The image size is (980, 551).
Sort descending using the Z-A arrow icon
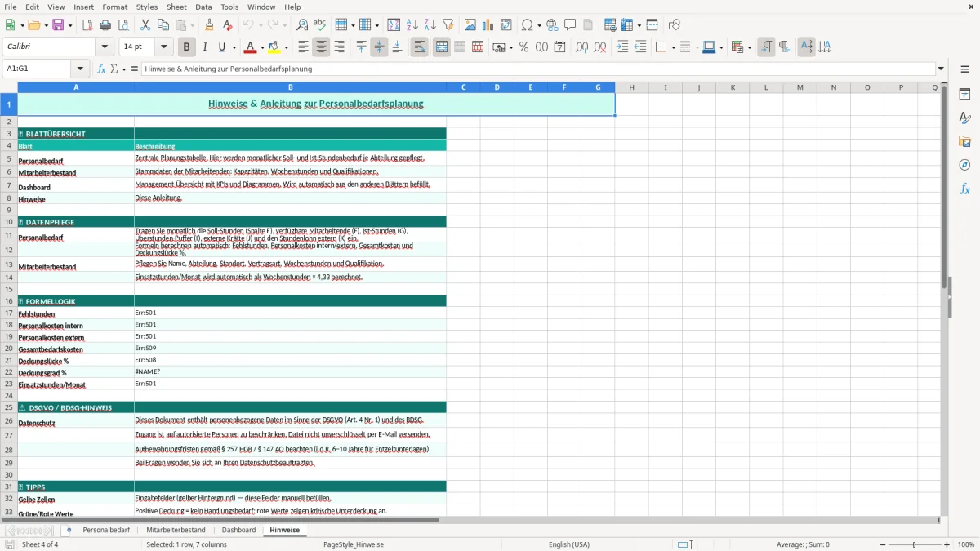[430, 25]
